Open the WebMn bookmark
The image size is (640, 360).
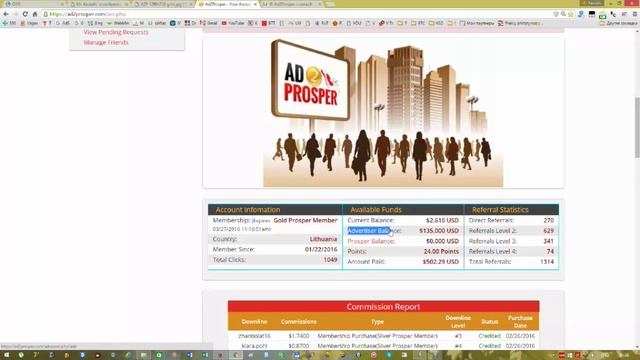click(118, 23)
